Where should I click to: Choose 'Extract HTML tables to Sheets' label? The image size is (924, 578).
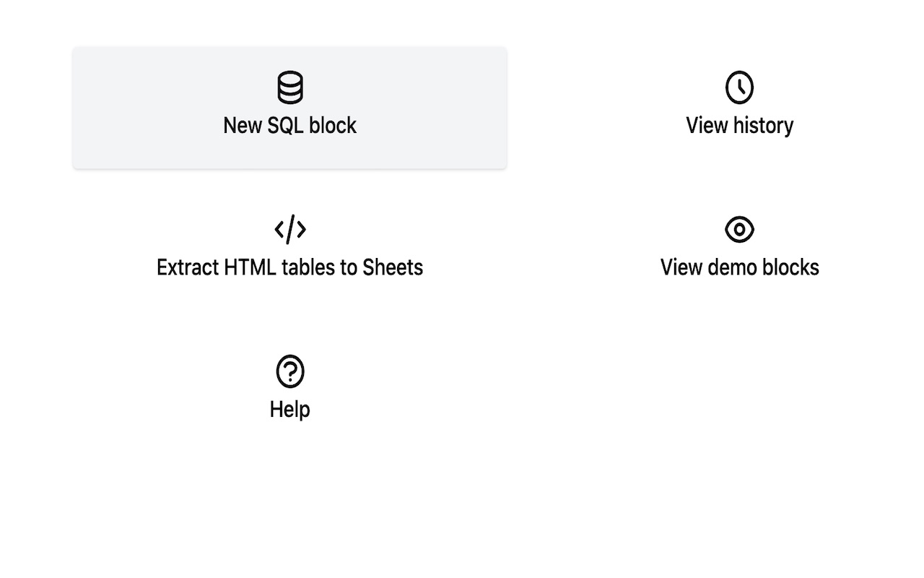[x=289, y=267]
